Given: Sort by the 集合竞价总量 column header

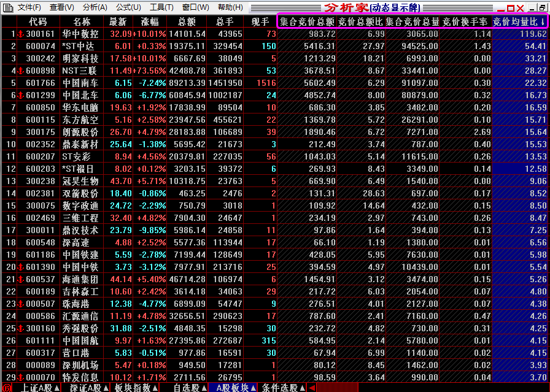Looking at the screenshot, I should click(412, 21).
